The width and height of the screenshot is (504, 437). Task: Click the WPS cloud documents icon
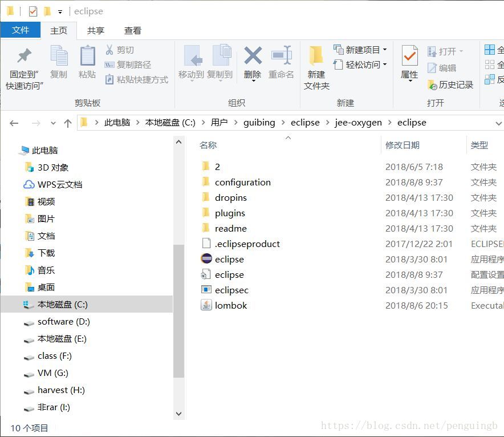(x=29, y=185)
